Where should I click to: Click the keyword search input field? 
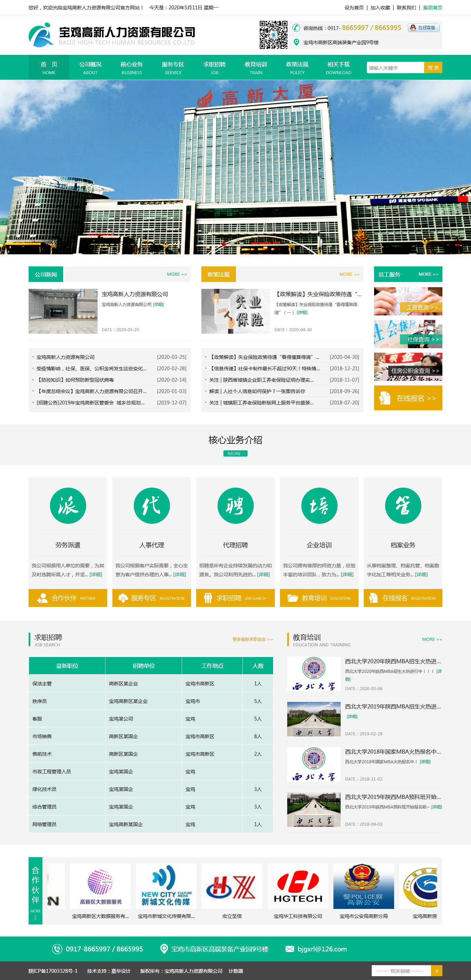(395, 67)
